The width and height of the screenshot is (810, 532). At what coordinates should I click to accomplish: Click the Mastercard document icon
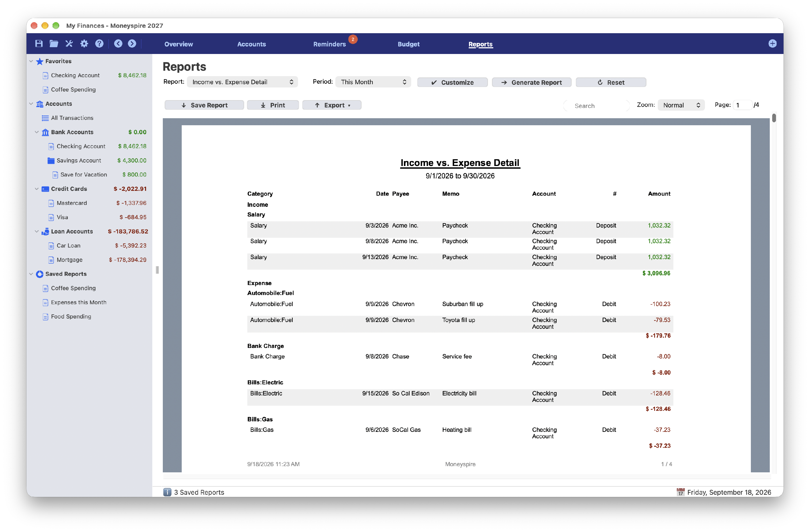click(x=51, y=203)
